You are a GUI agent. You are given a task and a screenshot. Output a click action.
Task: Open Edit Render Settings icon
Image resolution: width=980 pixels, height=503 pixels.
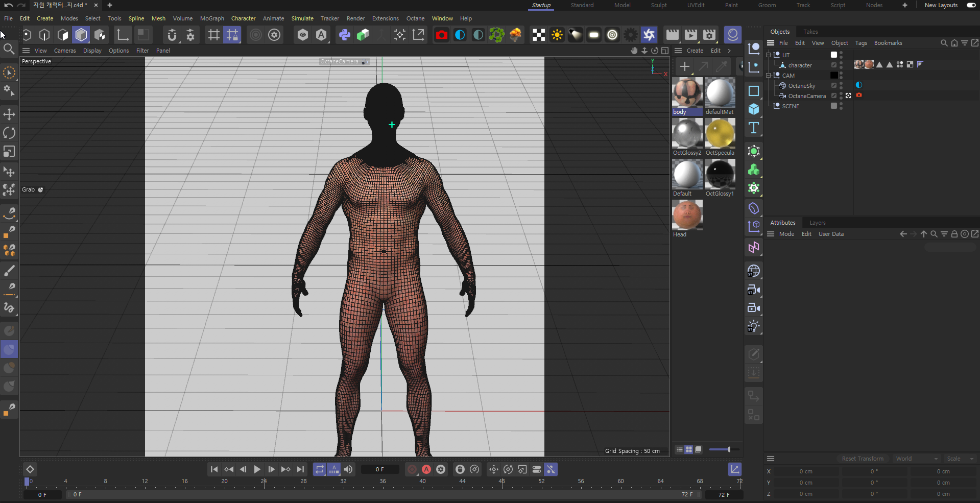pyautogui.click(x=709, y=35)
